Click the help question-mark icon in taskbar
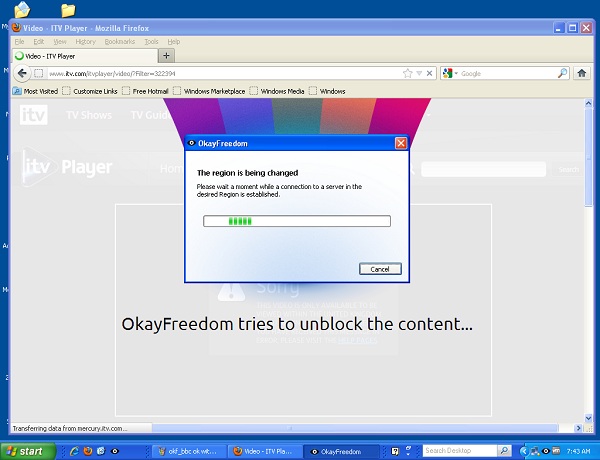 tap(395, 451)
